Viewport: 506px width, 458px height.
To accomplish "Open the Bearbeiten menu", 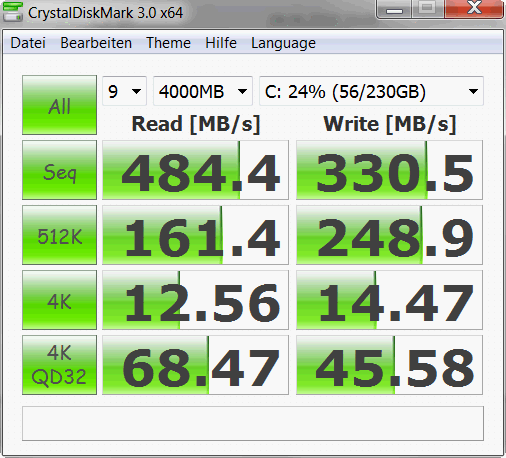I will pos(96,43).
